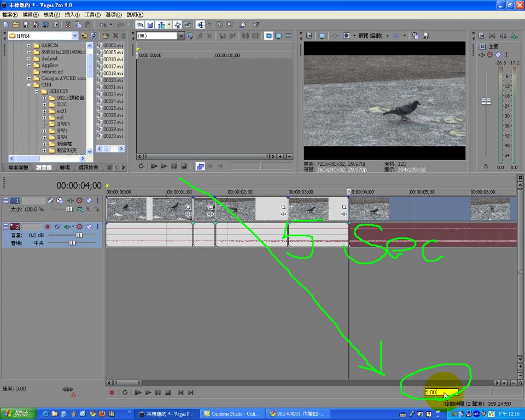Click the Record button in timeline transport
Image resolution: width=525 pixels, height=420 pixels.
click(112, 392)
